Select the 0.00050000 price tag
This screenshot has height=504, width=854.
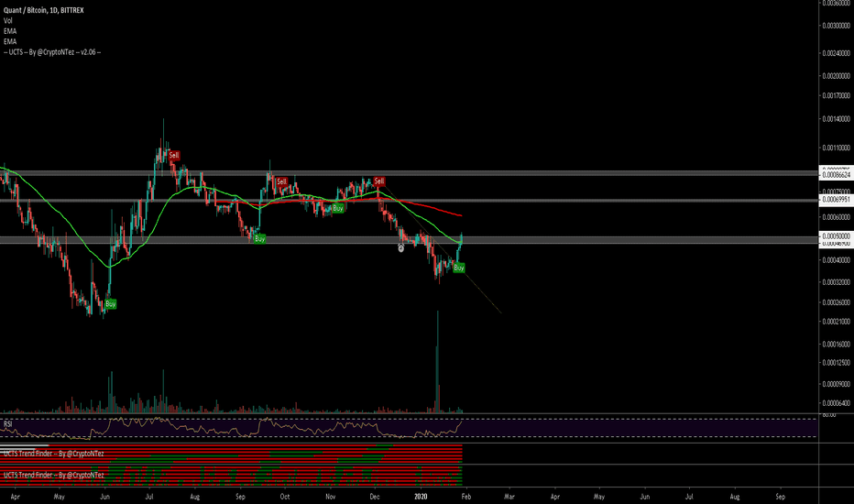click(x=836, y=236)
